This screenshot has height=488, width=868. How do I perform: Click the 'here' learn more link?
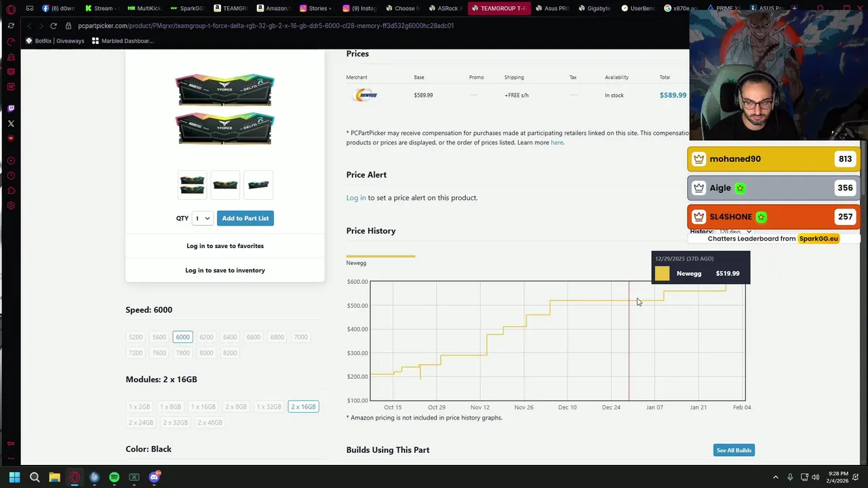[x=557, y=142]
